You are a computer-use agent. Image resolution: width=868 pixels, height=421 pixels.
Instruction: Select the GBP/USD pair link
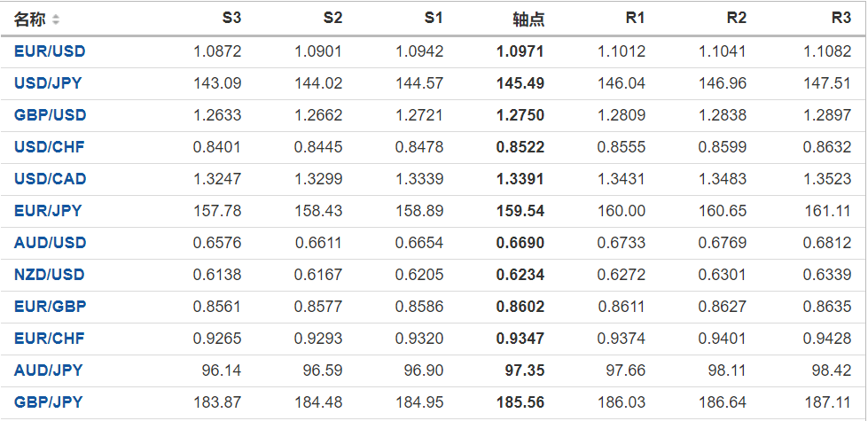50,115
